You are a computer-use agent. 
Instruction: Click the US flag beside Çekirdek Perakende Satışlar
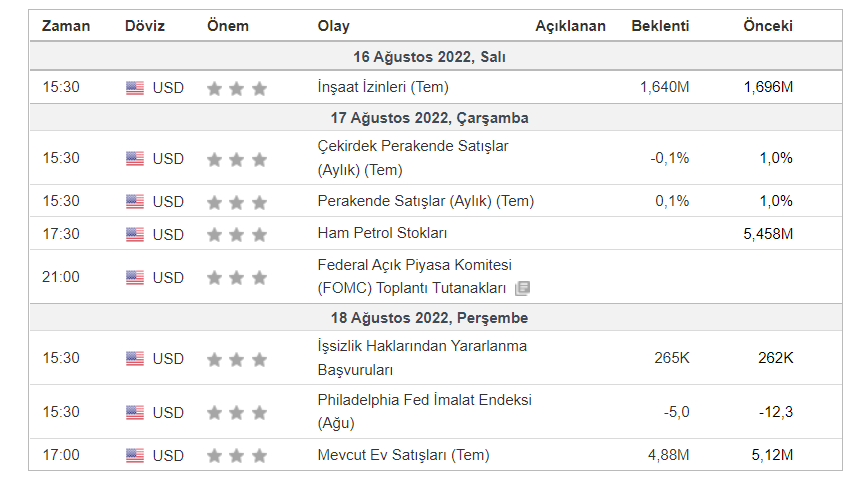[135, 158]
